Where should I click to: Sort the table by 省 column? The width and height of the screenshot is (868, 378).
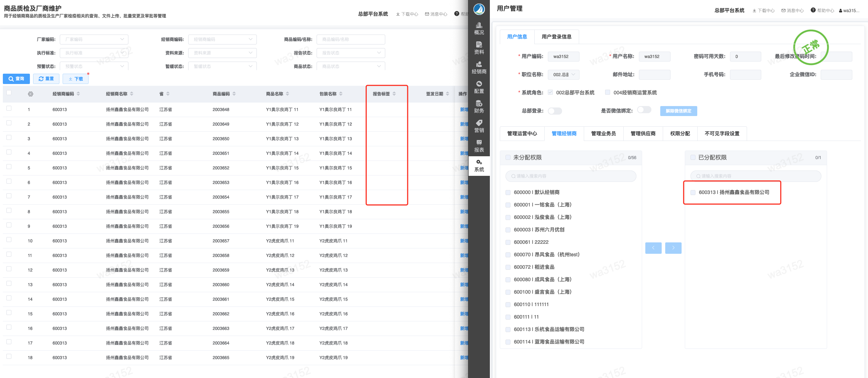(x=168, y=94)
